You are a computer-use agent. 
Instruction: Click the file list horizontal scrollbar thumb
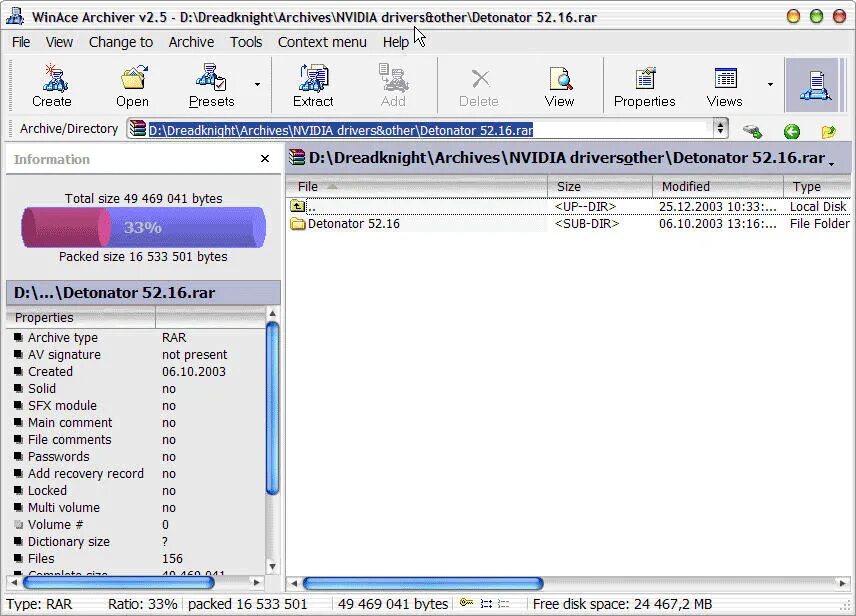[x=423, y=583]
